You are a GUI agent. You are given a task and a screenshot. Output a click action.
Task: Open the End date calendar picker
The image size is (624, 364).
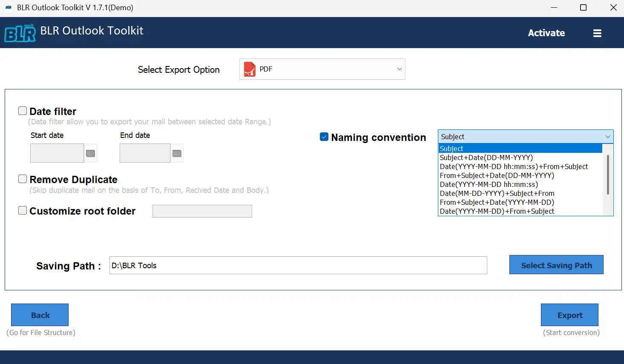click(177, 153)
